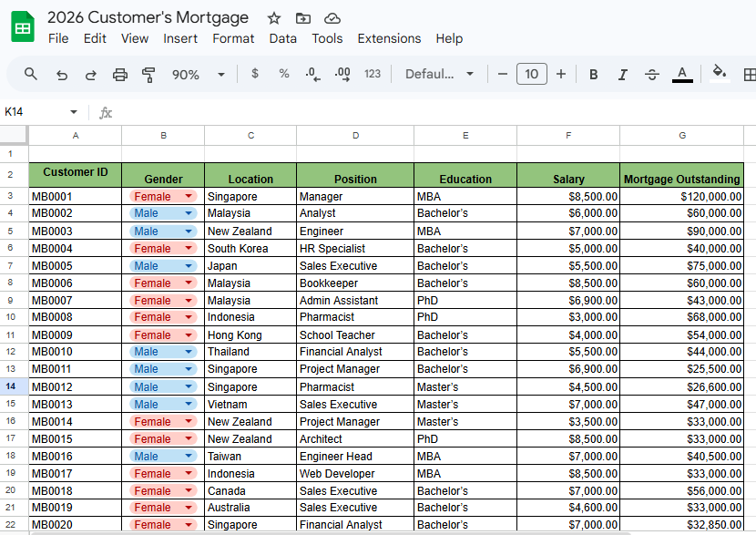
Task: Click the redo arrow
Action: coord(91,75)
